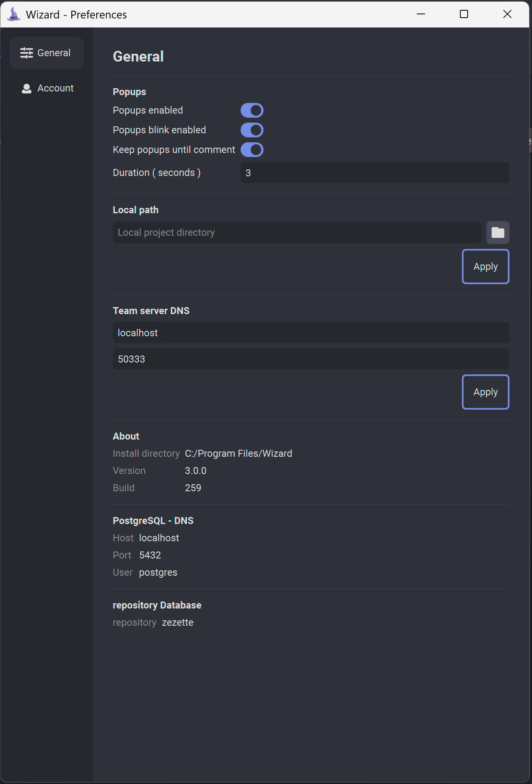This screenshot has width=532, height=784.
Task: Apply the Local path setting
Action: click(486, 267)
